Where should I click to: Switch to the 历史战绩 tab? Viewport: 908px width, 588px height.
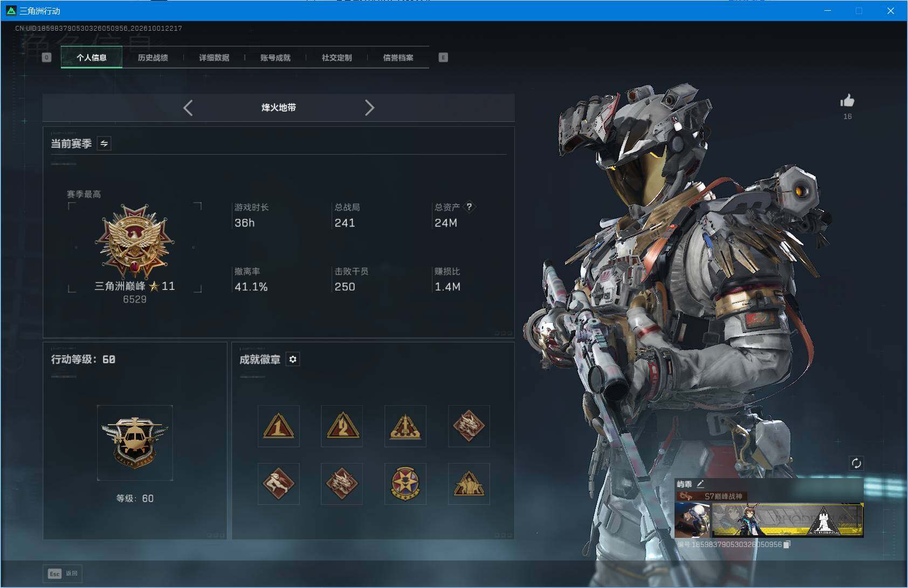pyautogui.click(x=153, y=58)
